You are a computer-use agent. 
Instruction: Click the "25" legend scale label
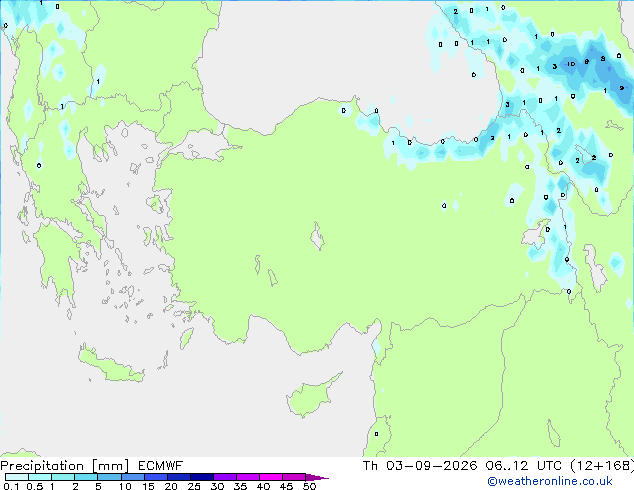click(194, 486)
